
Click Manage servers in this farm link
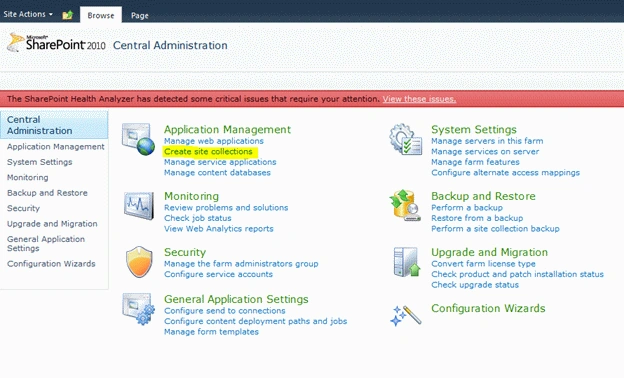487,141
